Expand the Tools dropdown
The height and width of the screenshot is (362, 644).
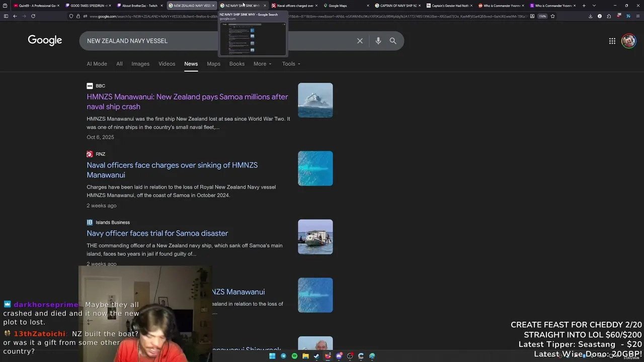pyautogui.click(x=291, y=64)
